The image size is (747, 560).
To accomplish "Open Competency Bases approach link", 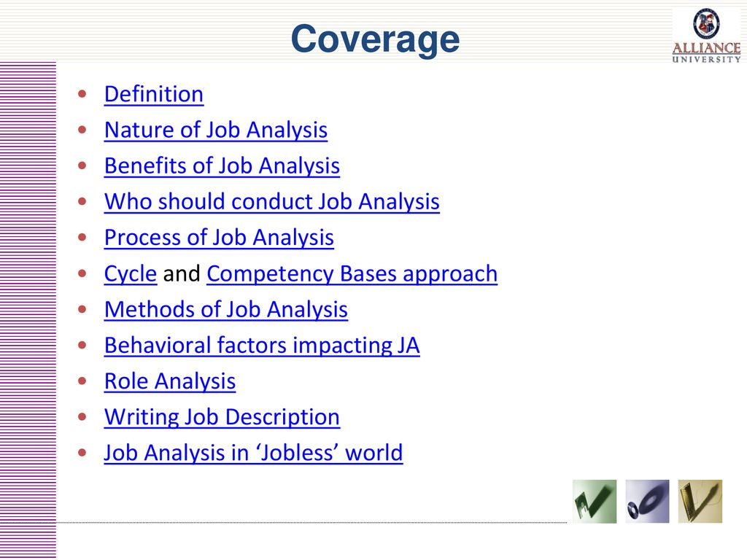I will pos(352,274).
